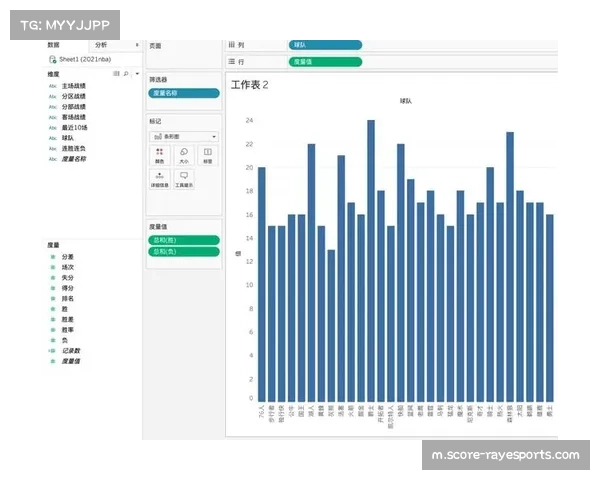Click the 工具提示 (Tooltip) marks icon
600x480 pixels.
tap(184, 178)
